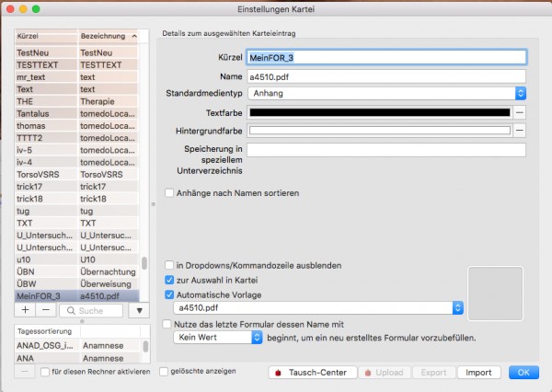Click the minus button below Kürzel list
The width and height of the screenshot is (552, 392).
[x=46, y=310]
